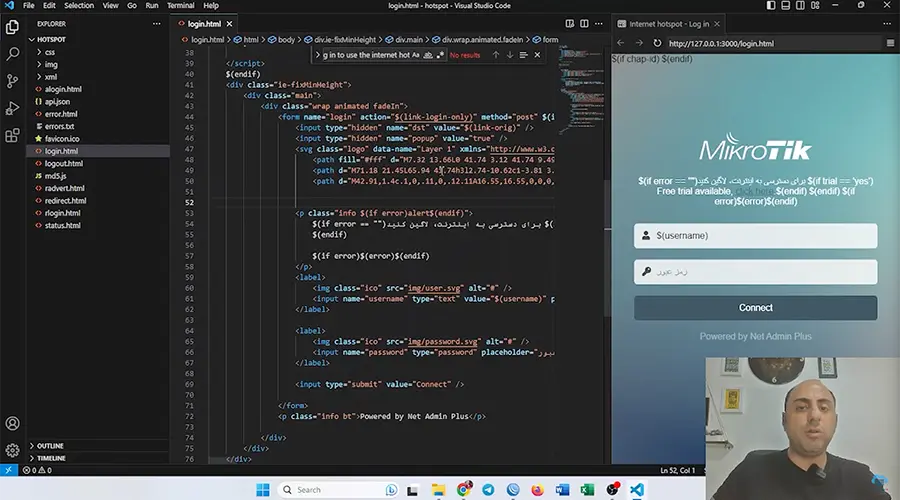The width and height of the screenshot is (900, 500).
Task: Open the Source Control view
Action: coord(12,81)
